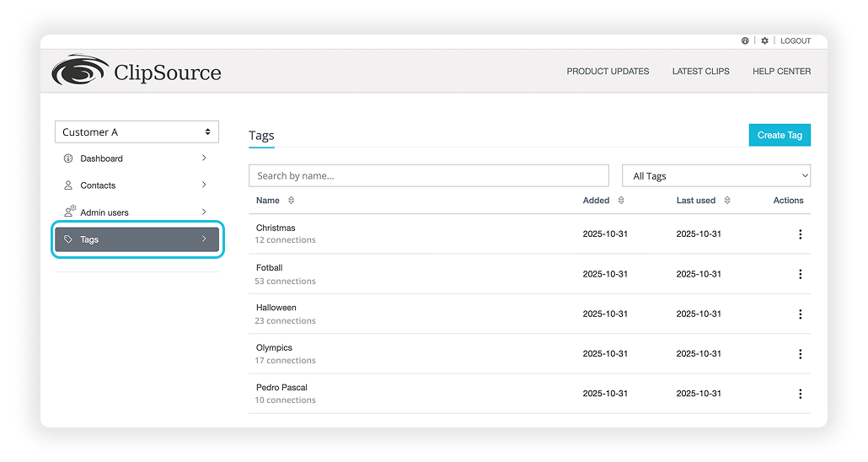Open actions menu for Fotball tag
The image size is (868, 462).
(800, 274)
